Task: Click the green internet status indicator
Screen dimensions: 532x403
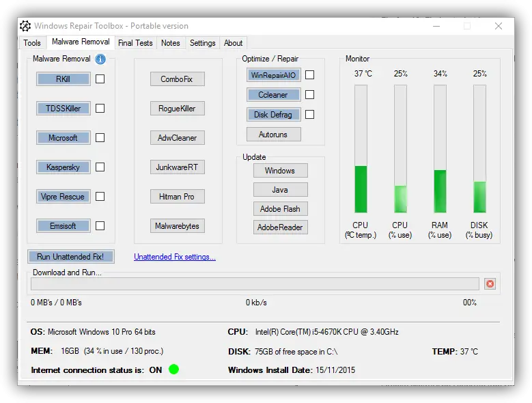Action: (173, 369)
